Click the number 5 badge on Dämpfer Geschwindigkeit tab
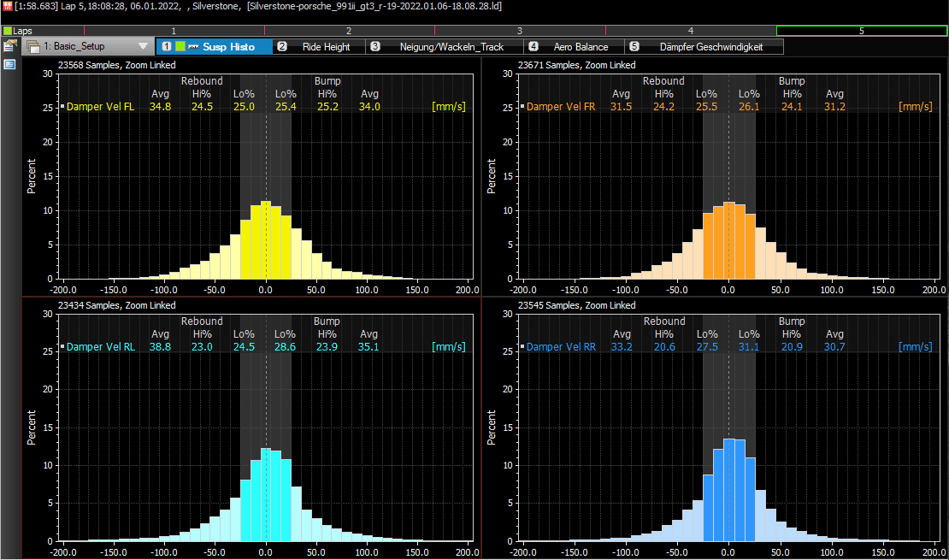This screenshot has width=949, height=560. [x=634, y=47]
